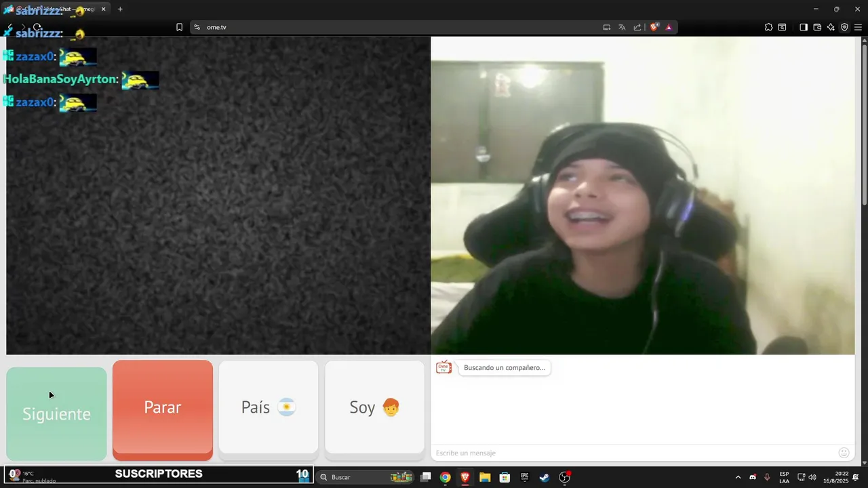The height and width of the screenshot is (488, 868).
Task: Open Steam from the taskbar
Action: coord(545,477)
